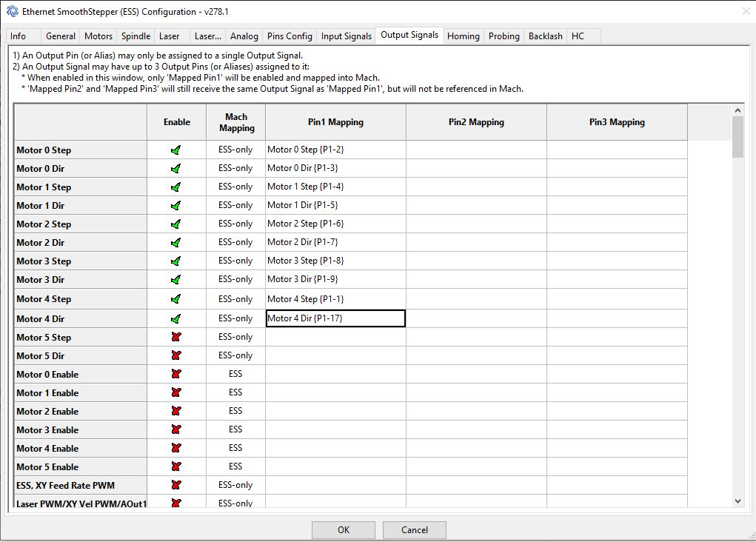Open Pin1 Mapping cell for Motor 0 Dir
This screenshot has width=756, height=542.
coord(335,168)
